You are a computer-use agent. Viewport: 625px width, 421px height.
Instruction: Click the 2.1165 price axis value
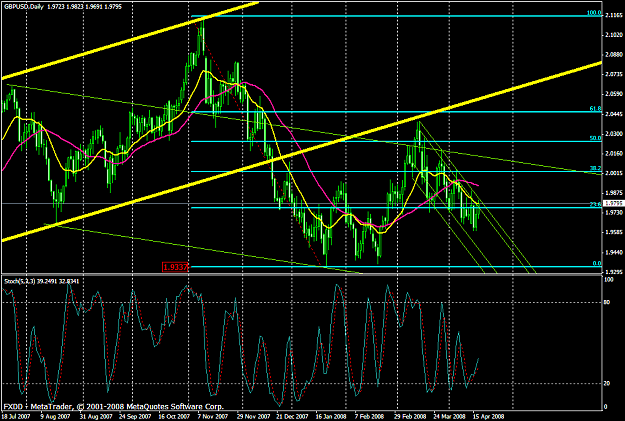click(613, 16)
